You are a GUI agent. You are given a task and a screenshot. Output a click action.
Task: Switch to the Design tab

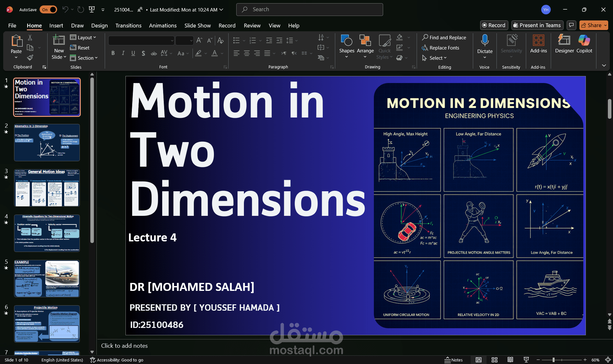click(x=99, y=26)
